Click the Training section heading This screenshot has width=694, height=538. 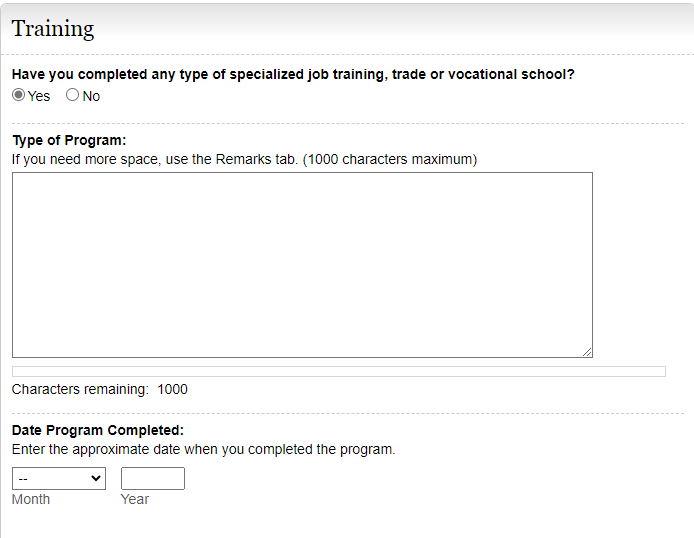click(53, 29)
